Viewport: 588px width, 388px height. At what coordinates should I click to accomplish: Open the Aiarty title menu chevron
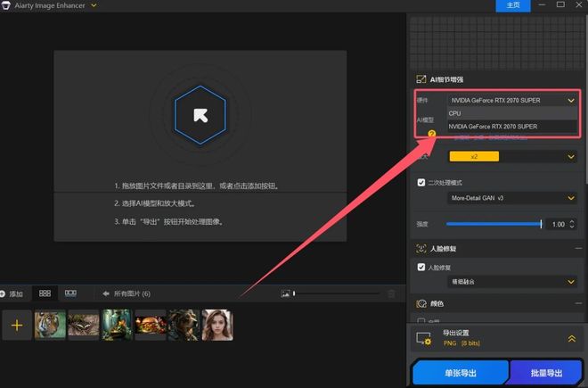click(94, 5)
